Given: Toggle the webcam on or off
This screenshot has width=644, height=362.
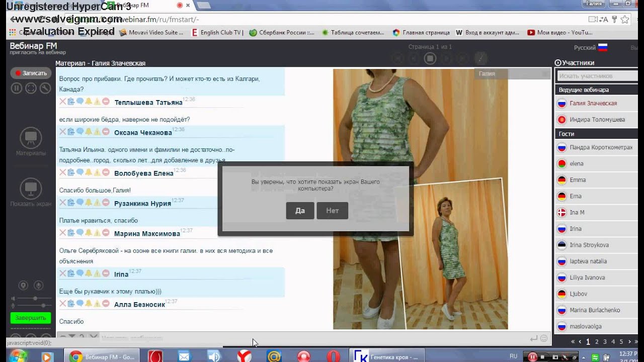Looking at the screenshot, I should tap(23, 286).
